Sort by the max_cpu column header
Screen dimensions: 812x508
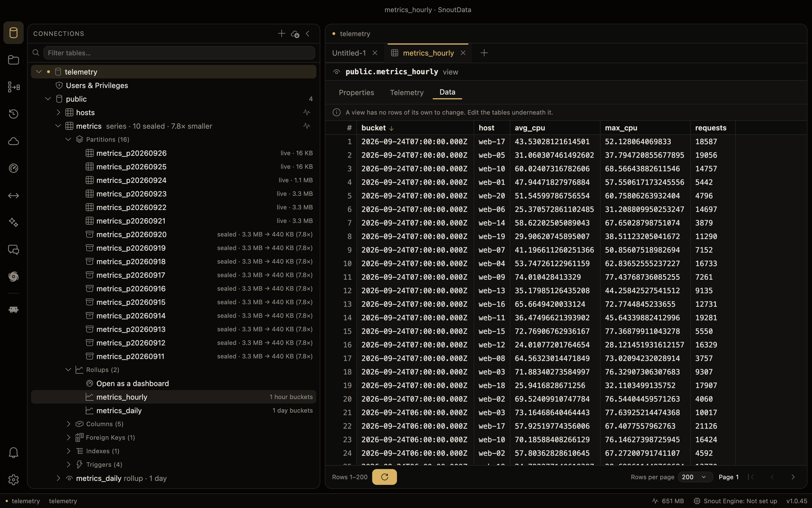pos(645,128)
